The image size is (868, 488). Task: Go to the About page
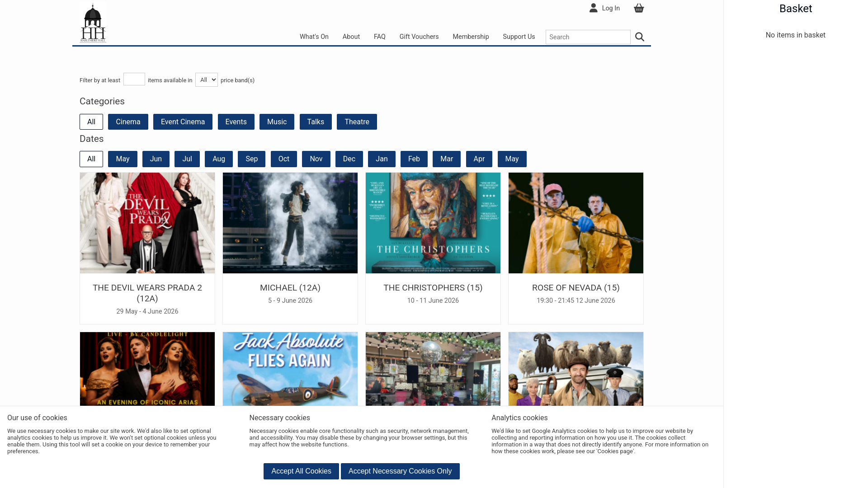point(351,37)
